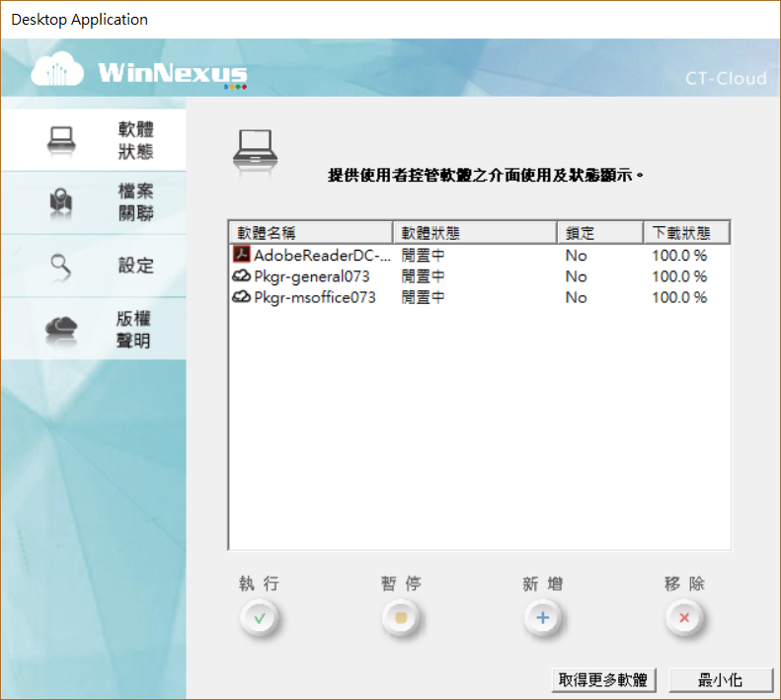Viewport: 781px width, 700px height.
Task: Click the 閒置中 status of AdobeReaderDC
Action: coord(423,255)
